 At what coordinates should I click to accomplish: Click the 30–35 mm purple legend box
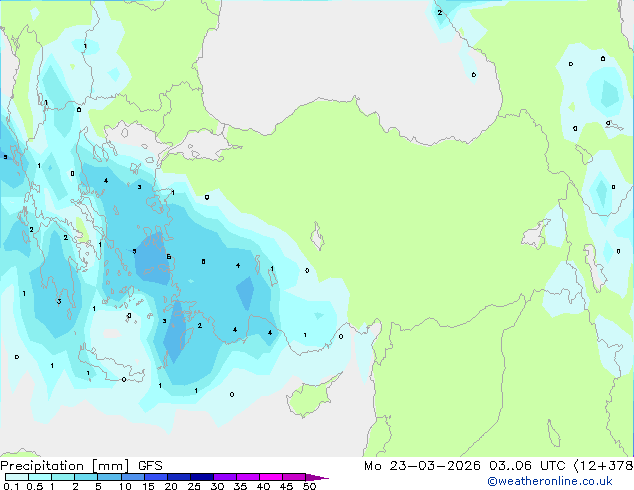225,477
